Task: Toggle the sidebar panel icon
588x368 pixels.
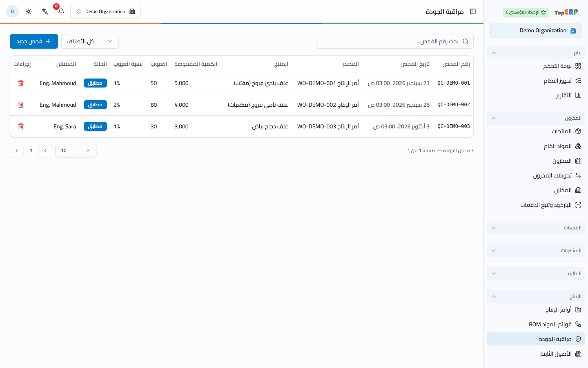Action: click(x=473, y=11)
